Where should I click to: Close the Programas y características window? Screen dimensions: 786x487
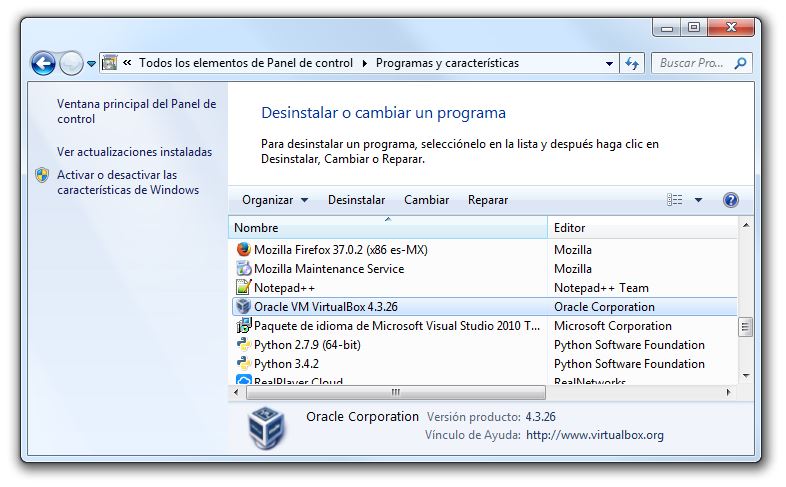[x=731, y=28]
